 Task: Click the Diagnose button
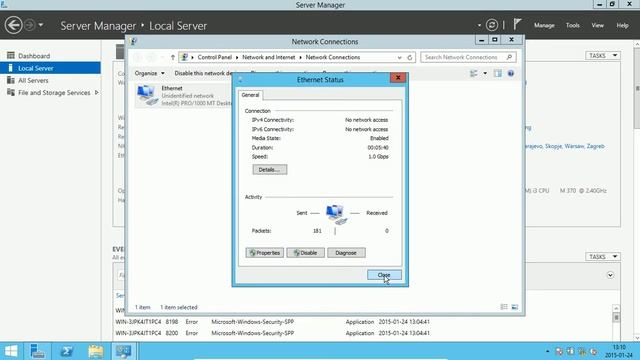point(346,253)
